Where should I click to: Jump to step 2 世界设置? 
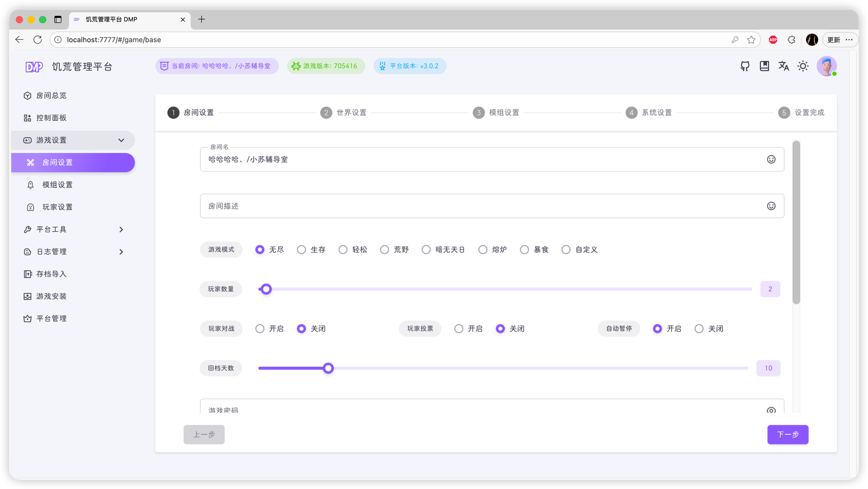pos(343,113)
